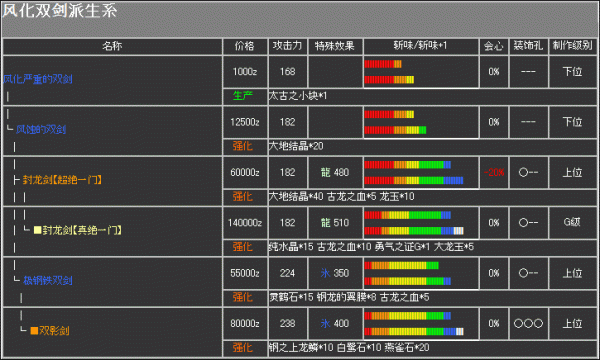Click the 特殊效果 column header

coord(335,46)
